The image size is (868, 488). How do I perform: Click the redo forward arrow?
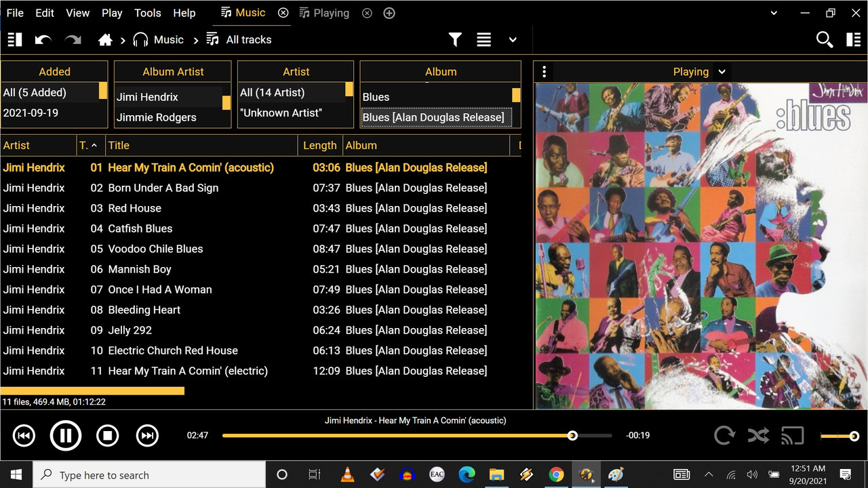[73, 40]
